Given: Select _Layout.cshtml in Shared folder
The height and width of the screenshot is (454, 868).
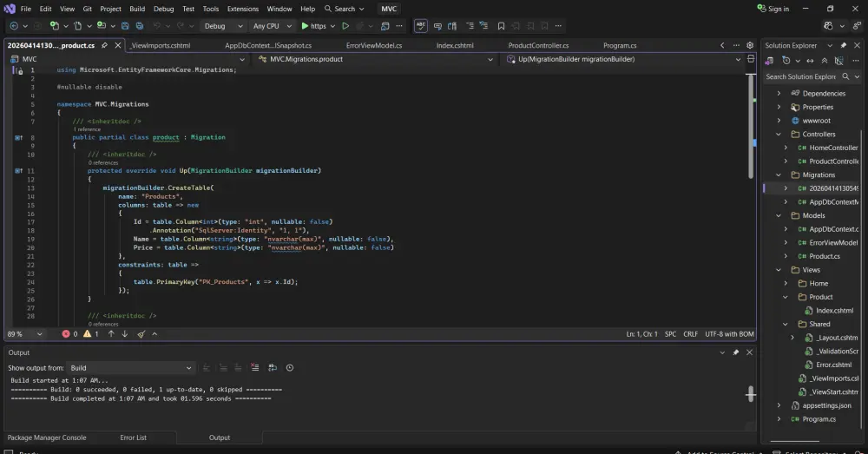Looking at the screenshot, I should [831, 337].
